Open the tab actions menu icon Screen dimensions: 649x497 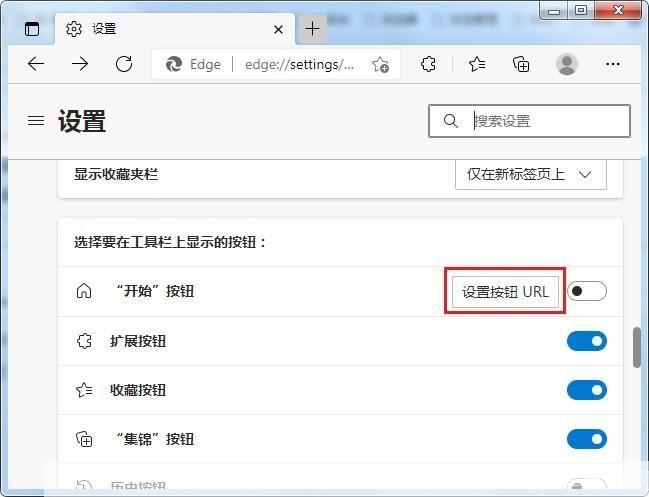[32, 29]
